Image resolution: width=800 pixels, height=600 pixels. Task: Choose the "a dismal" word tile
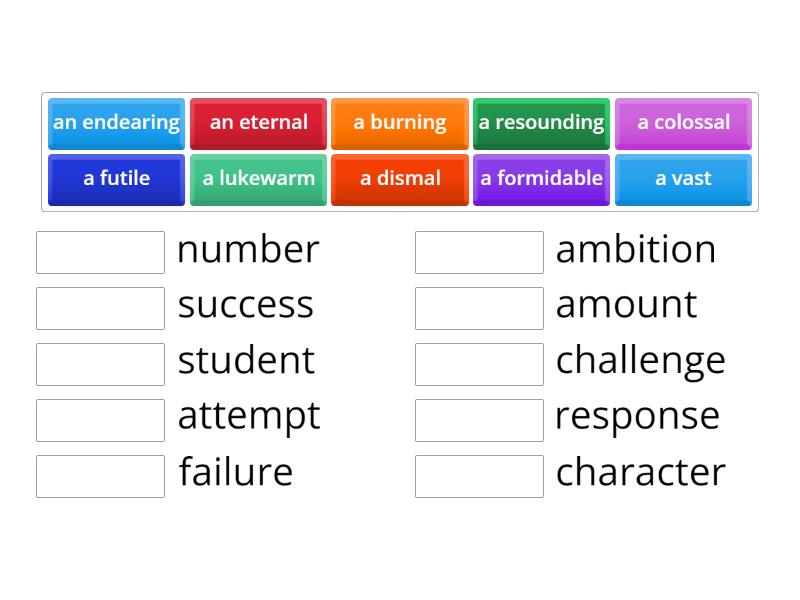399,179
